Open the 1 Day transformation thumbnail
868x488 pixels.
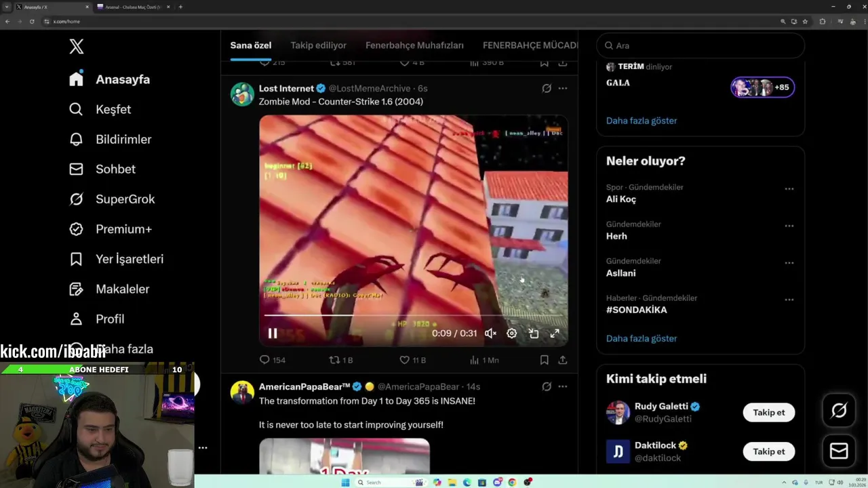point(344,456)
